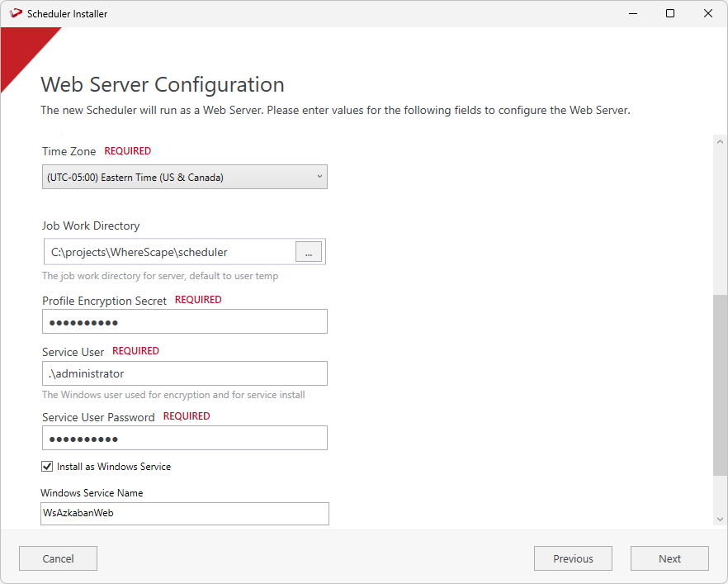
Task: Click inside the Job Work Directory field
Action: coord(169,252)
